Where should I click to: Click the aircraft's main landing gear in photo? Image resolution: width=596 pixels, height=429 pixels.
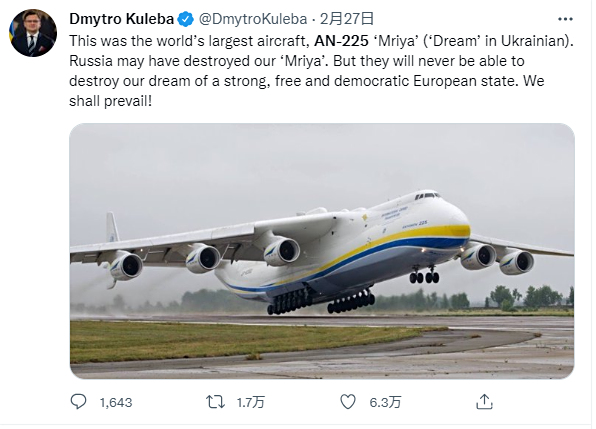[x=321, y=301]
